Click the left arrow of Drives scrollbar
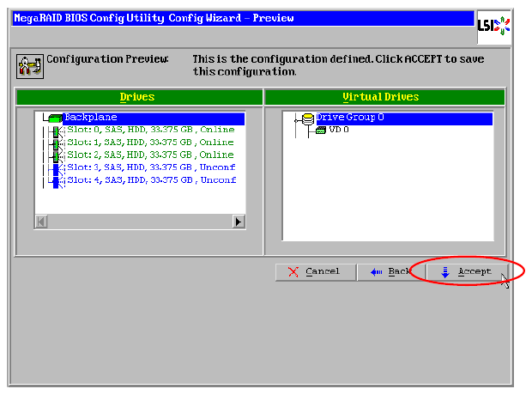The image size is (532, 395). tap(41, 222)
